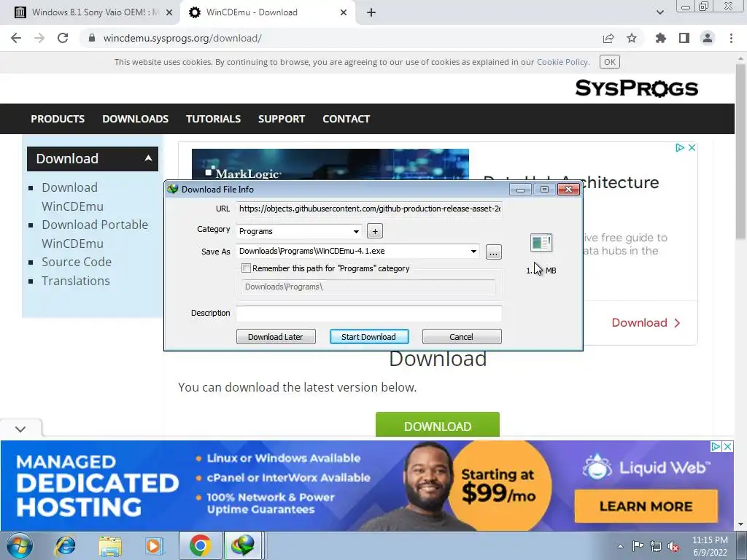Open the TUTORIALS menu
This screenshot has width=747, height=560.
point(213,119)
